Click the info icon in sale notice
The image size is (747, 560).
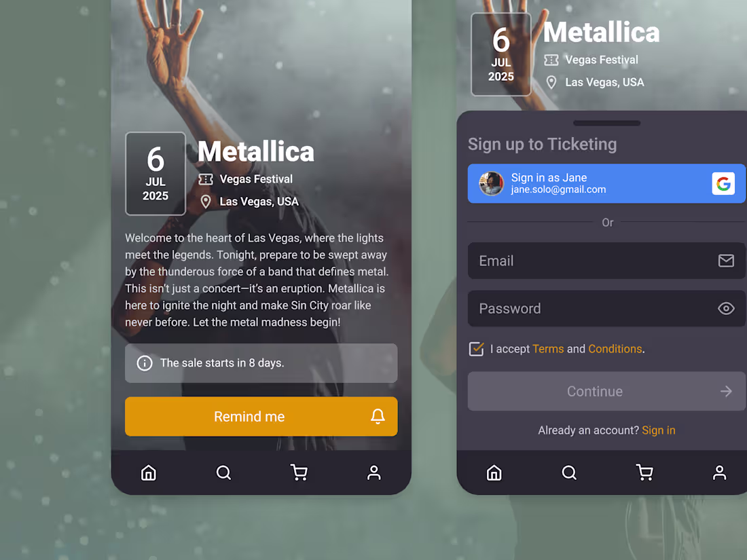[145, 363]
